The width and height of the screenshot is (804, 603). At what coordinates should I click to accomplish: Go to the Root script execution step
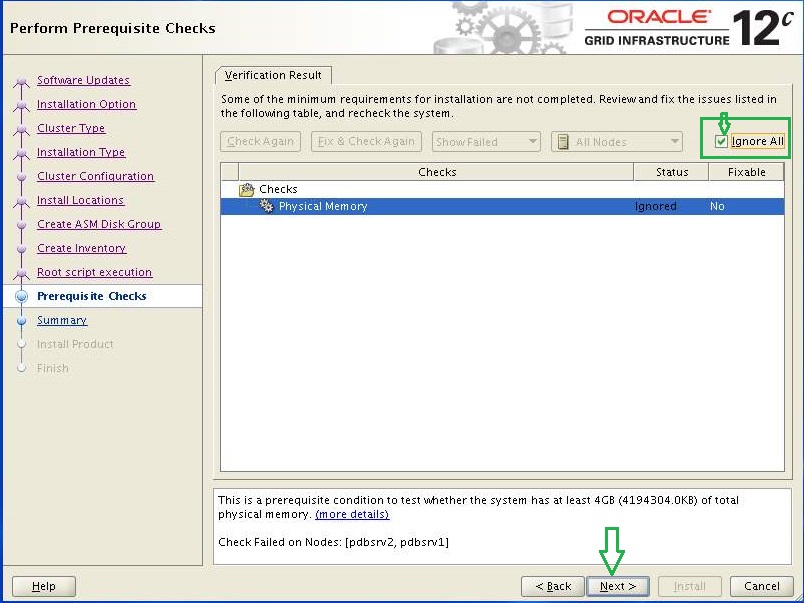94,272
